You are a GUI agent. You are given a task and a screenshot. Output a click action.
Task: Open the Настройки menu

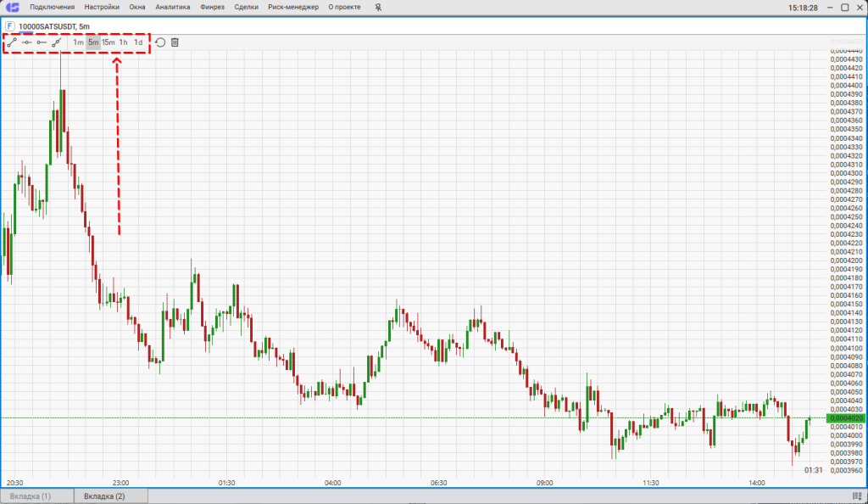[102, 8]
